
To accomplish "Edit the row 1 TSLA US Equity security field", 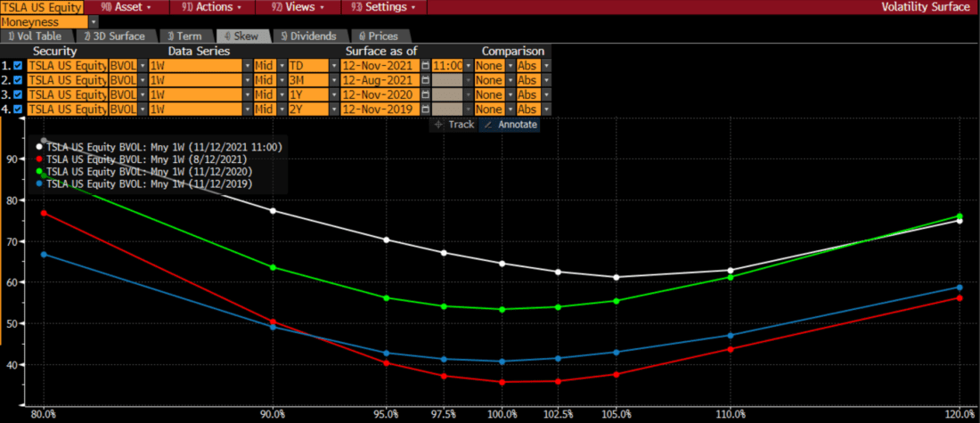I will (68, 66).
